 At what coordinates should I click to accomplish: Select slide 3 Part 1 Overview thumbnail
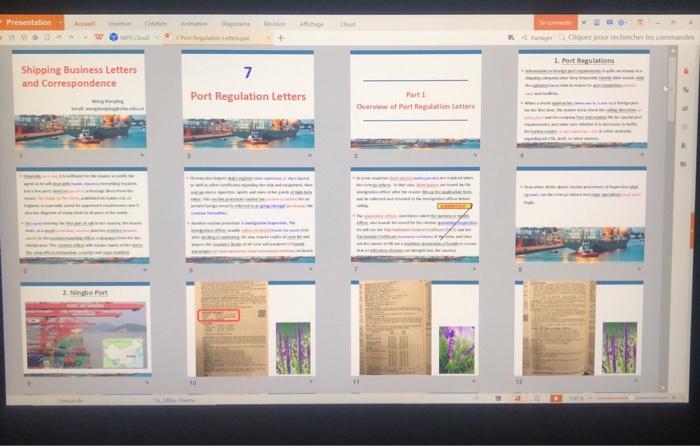[416, 99]
